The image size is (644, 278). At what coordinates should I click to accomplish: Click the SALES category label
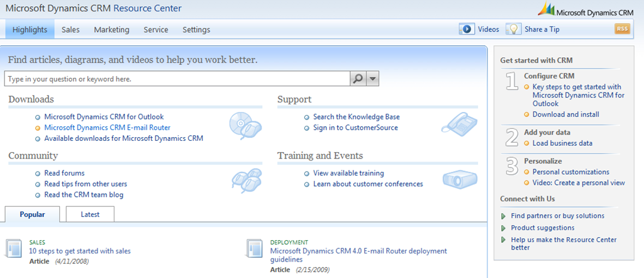point(37,242)
